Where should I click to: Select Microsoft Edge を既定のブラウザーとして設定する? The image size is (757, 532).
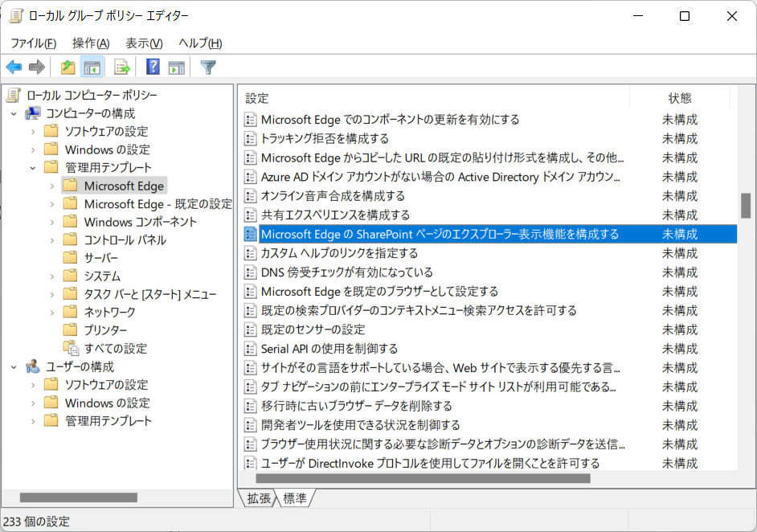489,292
